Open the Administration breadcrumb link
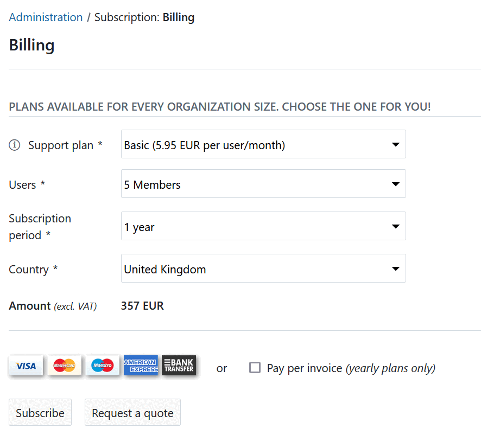Screen dimensions: 481x448 (x=46, y=17)
